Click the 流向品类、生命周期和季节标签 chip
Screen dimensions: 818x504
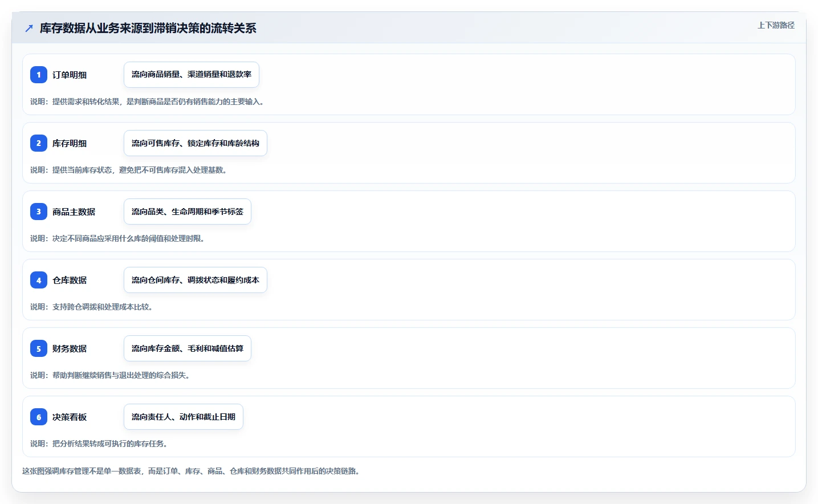point(188,212)
